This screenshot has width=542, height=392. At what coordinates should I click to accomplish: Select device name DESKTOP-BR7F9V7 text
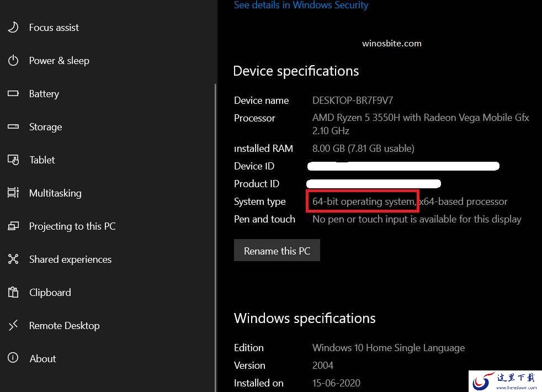click(x=353, y=100)
